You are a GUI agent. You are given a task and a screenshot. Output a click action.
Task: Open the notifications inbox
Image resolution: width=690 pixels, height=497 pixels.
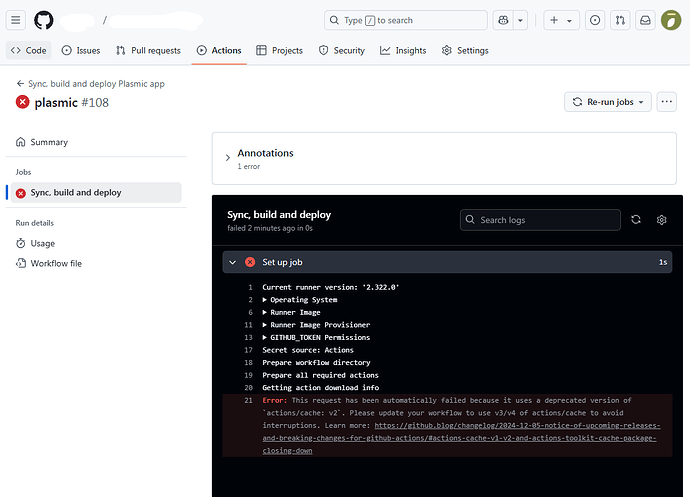pyautogui.click(x=645, y=20)
